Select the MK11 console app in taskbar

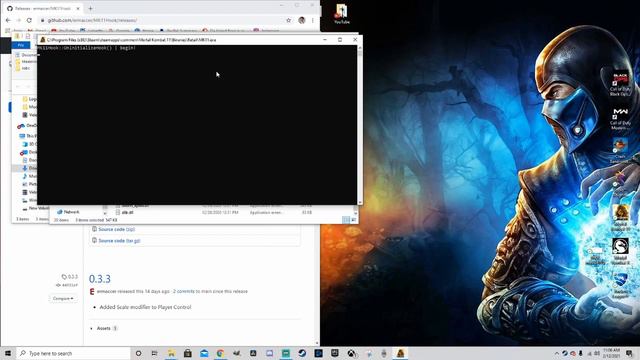pyautogui.click(x=400, y=353)
